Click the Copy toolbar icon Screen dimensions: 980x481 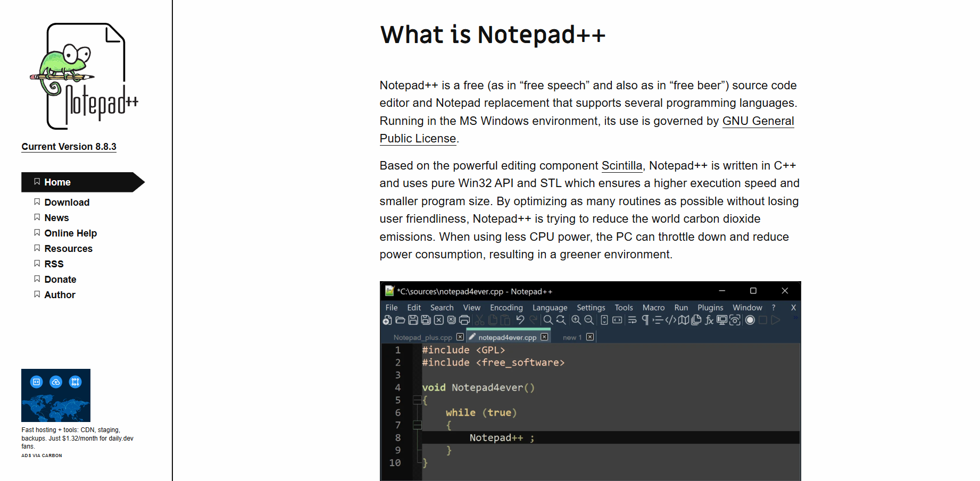point(493,320)
